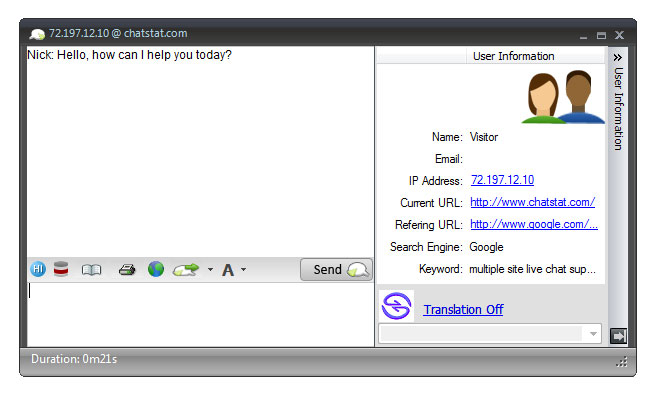Click the visitor avatar image
This screenshot has width=658, height=400.
point(562,97)
